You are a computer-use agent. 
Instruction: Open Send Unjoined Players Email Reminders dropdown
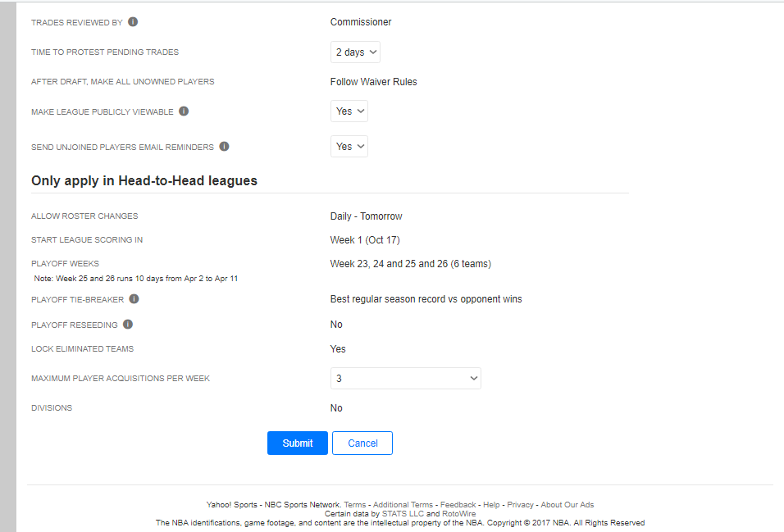pyautogui.click(x=349, y=147)
